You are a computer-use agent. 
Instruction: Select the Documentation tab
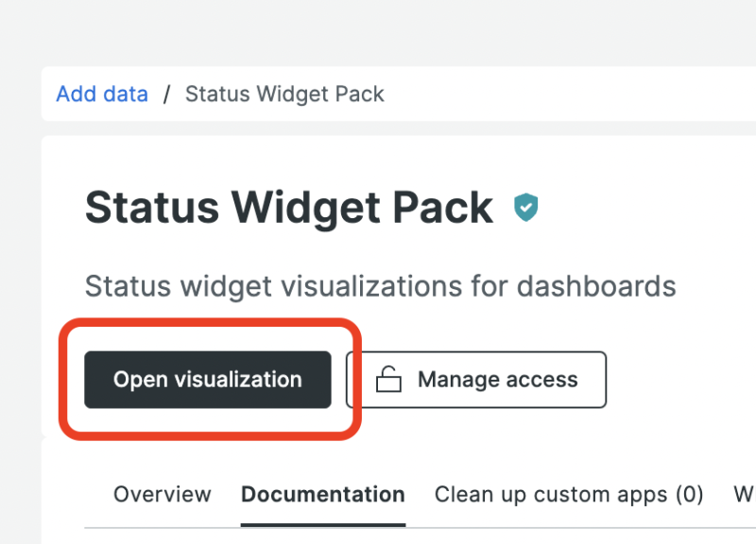tap(322, 494)
